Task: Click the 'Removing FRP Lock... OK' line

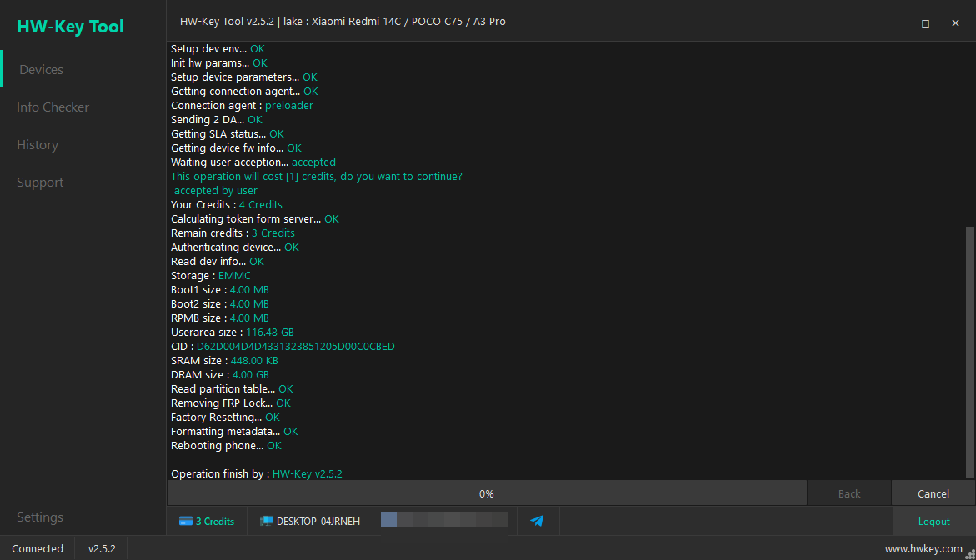Action: pyautogui.click(x=231, y=403)
